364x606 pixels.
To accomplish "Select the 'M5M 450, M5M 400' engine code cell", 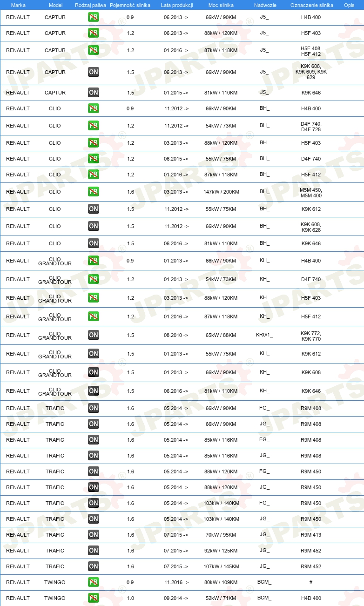I will (x=311, y=193).
